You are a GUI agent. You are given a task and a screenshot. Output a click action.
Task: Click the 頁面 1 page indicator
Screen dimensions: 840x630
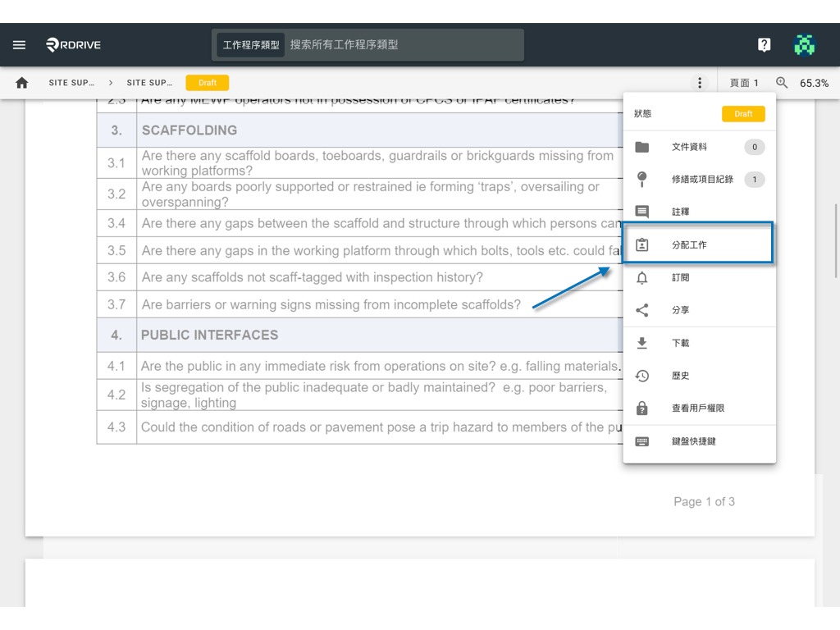tap(744, 83)
